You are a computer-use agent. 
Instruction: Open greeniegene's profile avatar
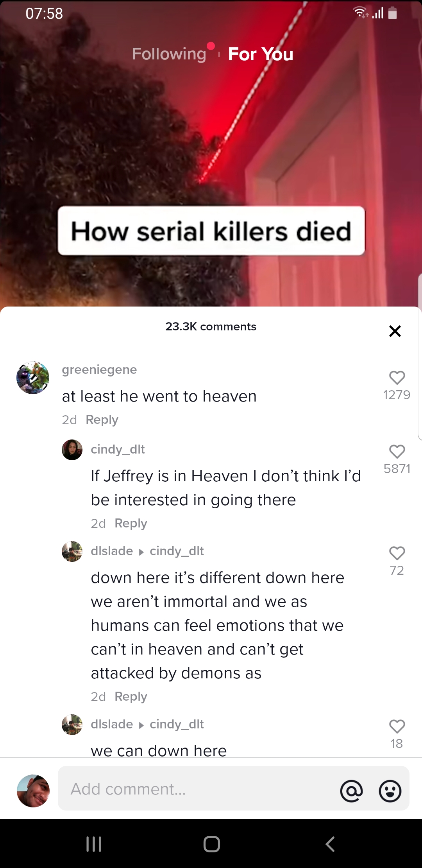coord(32,377)
